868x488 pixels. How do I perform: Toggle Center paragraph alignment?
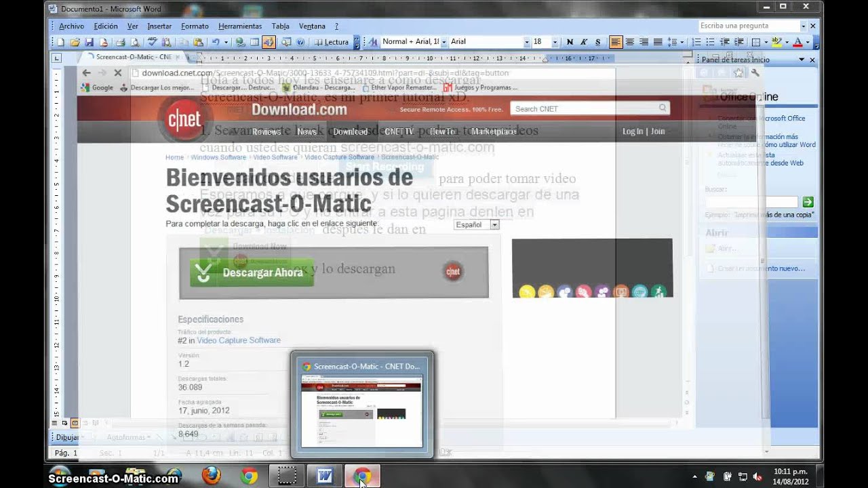click(630, 42)
